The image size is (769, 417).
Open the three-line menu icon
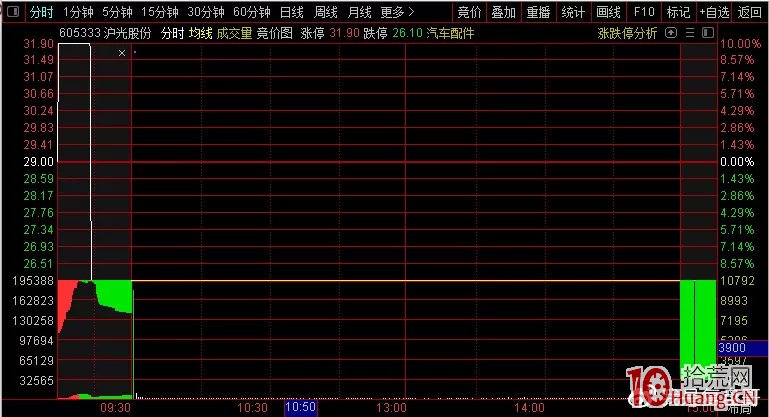tap(690, 33)
